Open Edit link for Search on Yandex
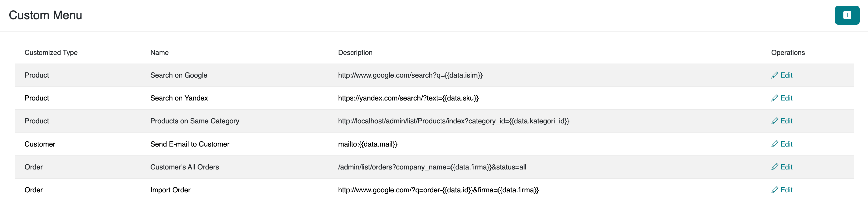Screen dimensions: 868x200 click(x=787, y=98)
